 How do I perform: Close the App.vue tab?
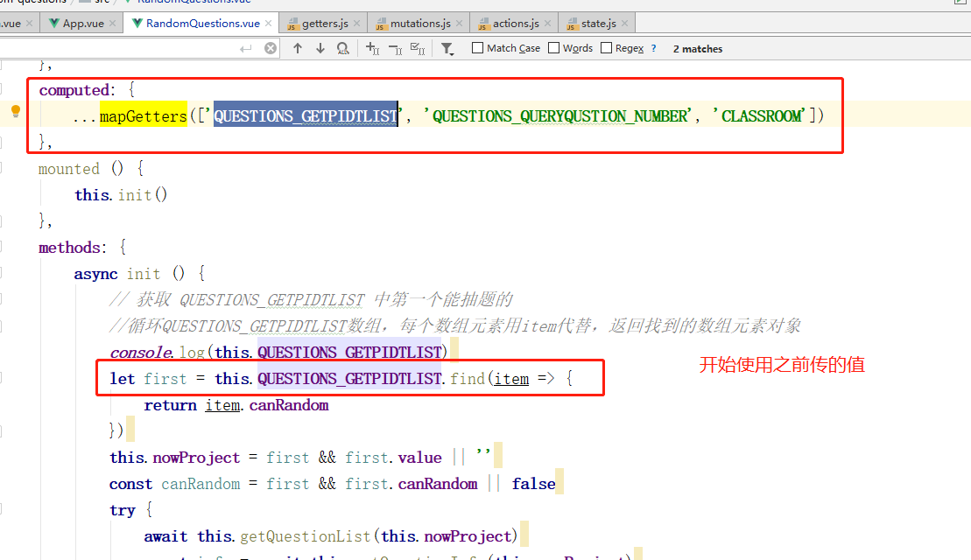point(112,24)
